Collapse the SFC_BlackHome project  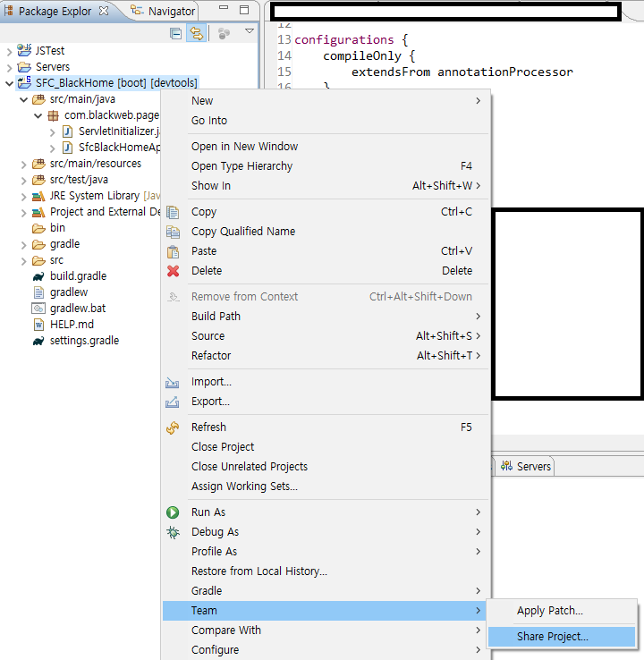pos(9,84)
